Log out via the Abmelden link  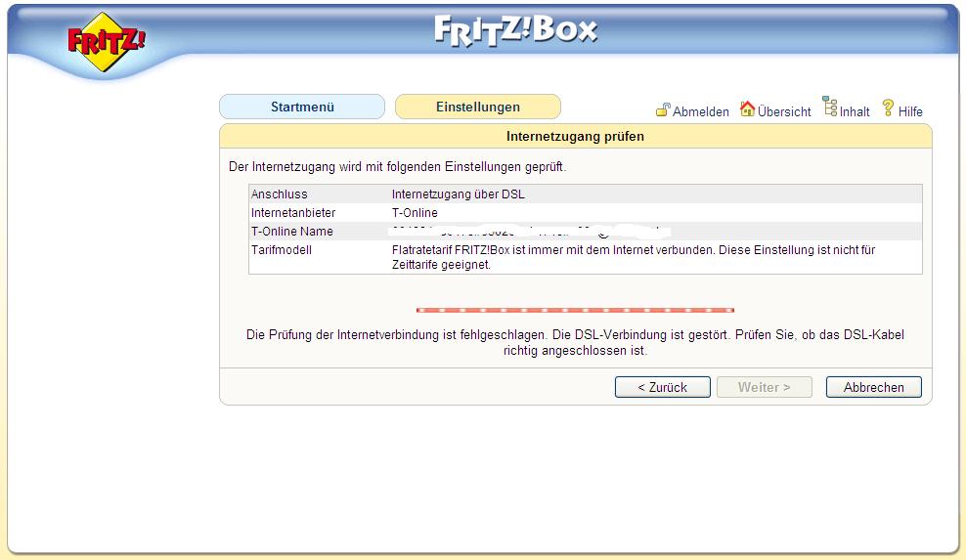[700, 111]
